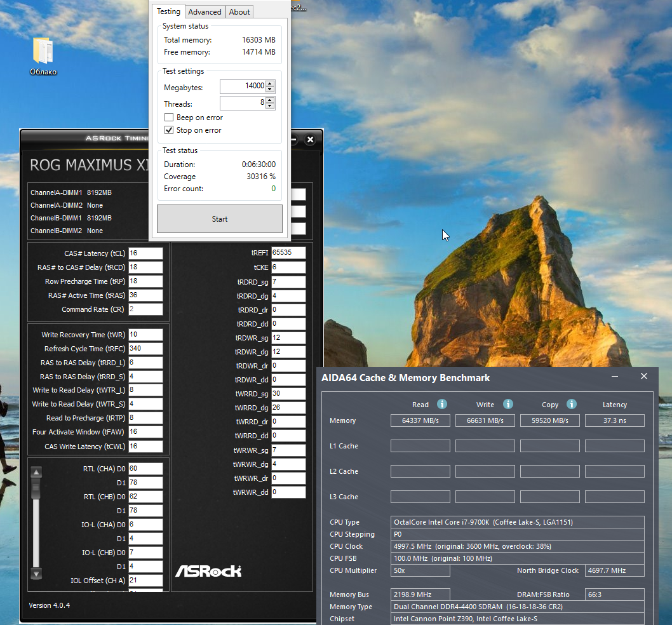The image size is (672, 625).
Task: Click the North Bridge Clock value 4697.7 MHz
Action: (615, 570)
